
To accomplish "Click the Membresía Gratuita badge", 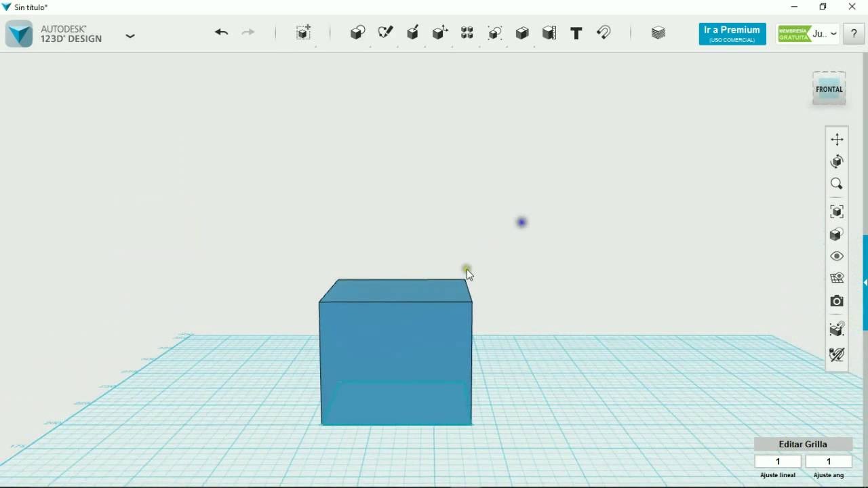I will click(x=793, y=34).
